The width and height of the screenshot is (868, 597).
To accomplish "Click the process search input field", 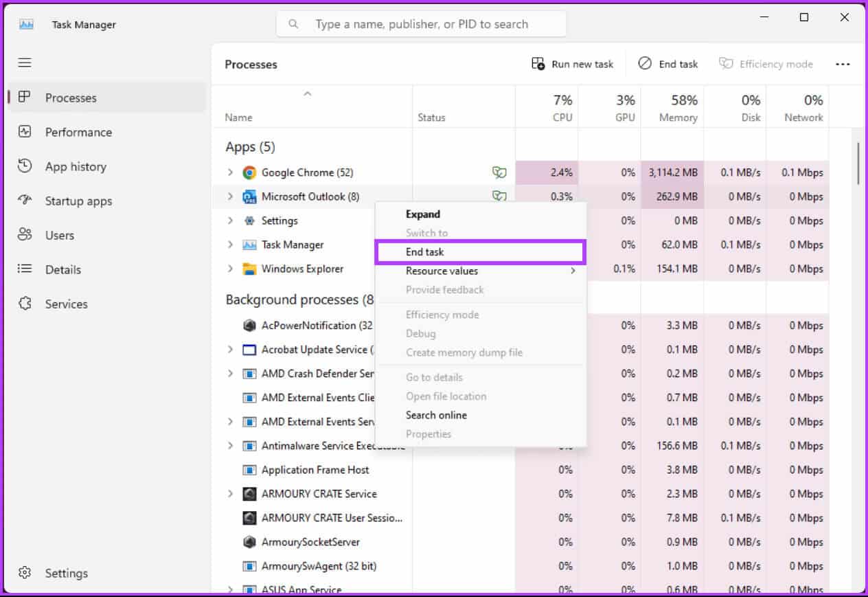I will [x=421, y=24].
